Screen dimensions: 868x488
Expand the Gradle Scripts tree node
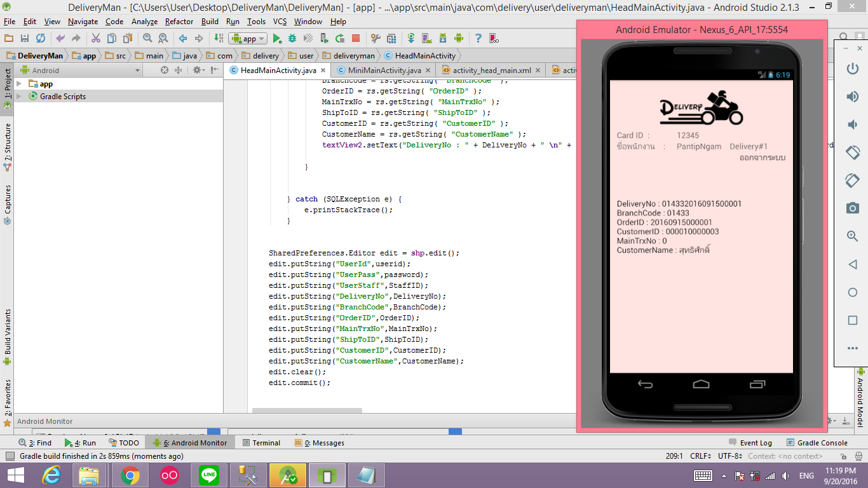pyautogui.click(x=19, y=97)
